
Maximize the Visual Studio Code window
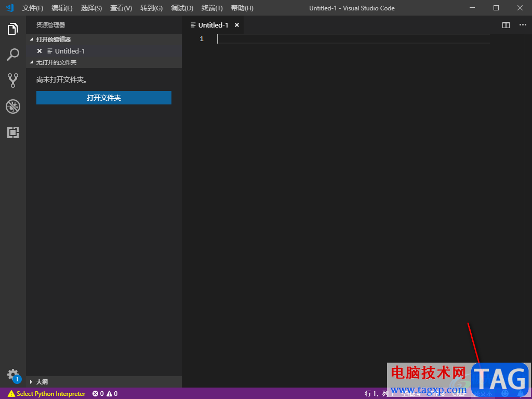tap(496, 8)
